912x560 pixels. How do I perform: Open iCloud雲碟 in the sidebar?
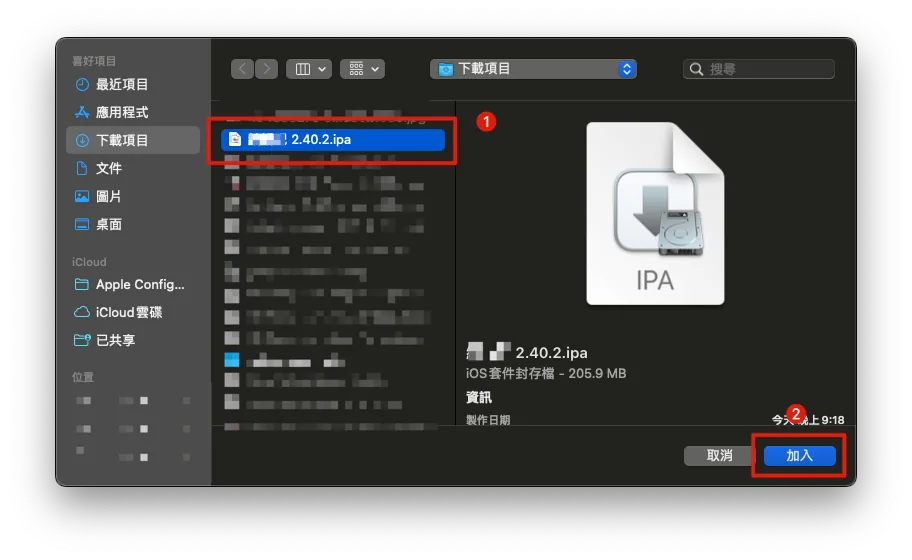click(129, 312)
